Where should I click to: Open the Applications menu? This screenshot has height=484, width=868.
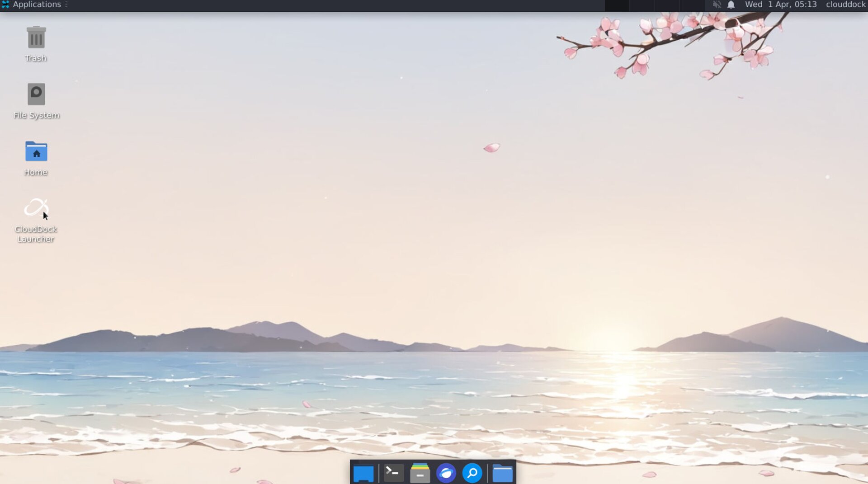pyautogui.click(x=32, y=5)
